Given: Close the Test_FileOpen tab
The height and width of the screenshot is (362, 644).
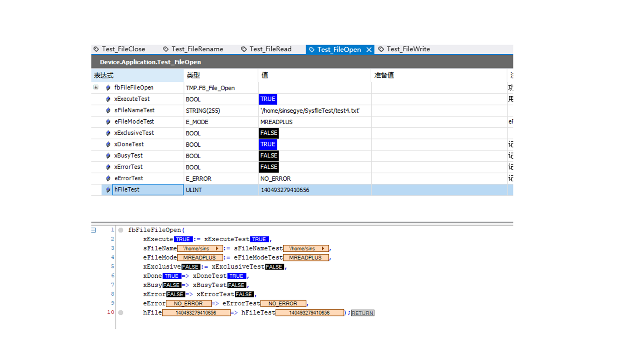Looking at the screenshot, I should point(369,50).
